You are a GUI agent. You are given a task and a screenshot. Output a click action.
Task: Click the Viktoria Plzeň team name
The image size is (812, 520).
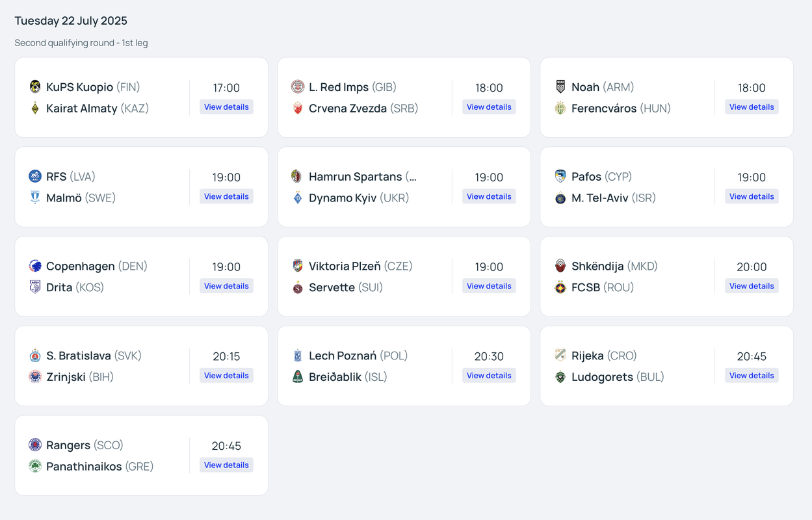pyautogui.click(x=345, y=266)
